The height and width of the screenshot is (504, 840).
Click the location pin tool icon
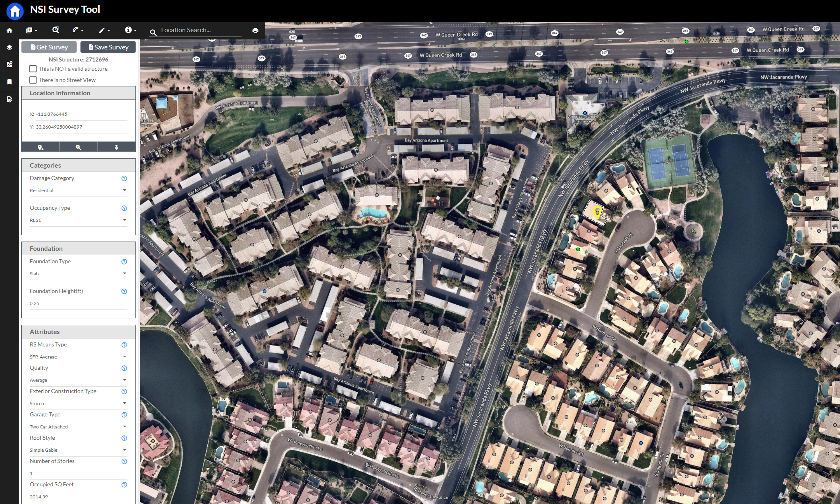click(41, 148)
